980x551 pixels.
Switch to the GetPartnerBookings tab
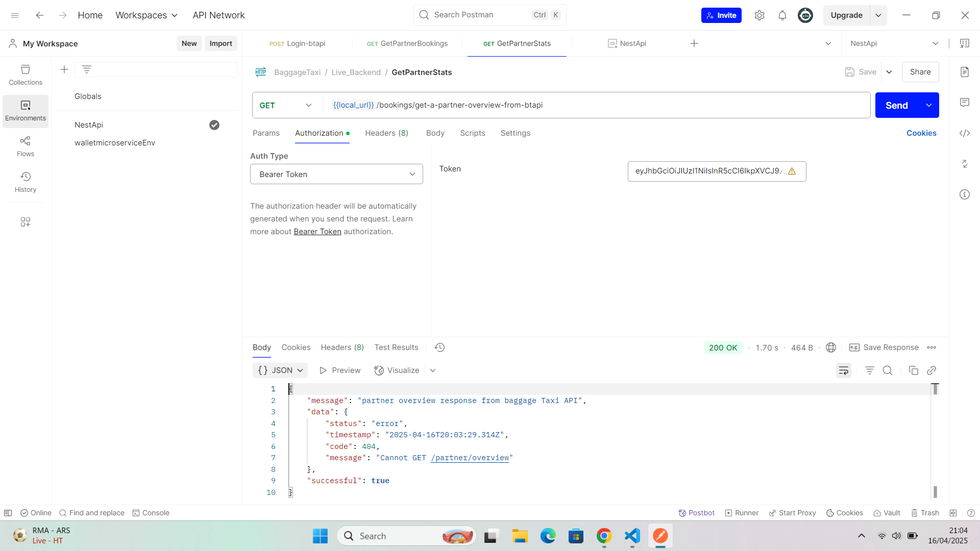coord(407,43)
